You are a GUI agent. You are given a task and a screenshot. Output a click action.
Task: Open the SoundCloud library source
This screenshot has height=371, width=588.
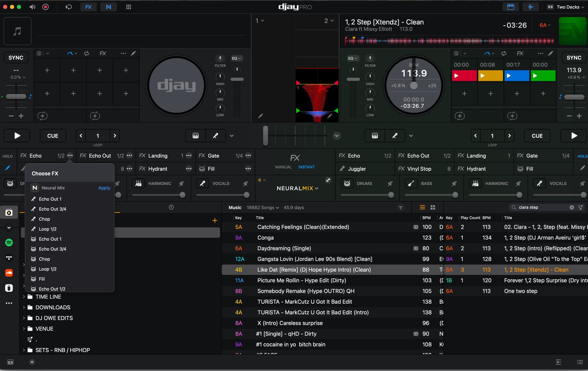coord(9,273)
